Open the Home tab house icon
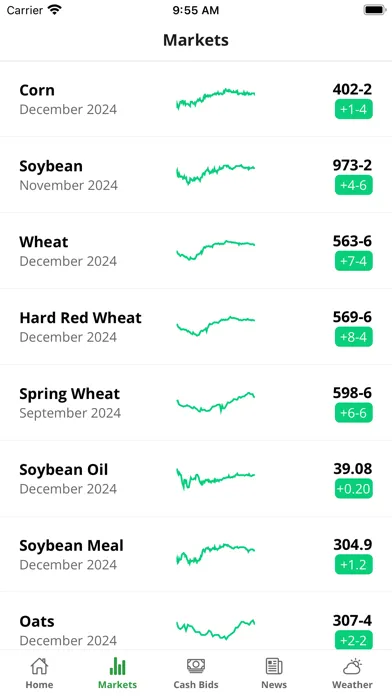The height and width of the screenshot is (696, 392). pos(39,666)
